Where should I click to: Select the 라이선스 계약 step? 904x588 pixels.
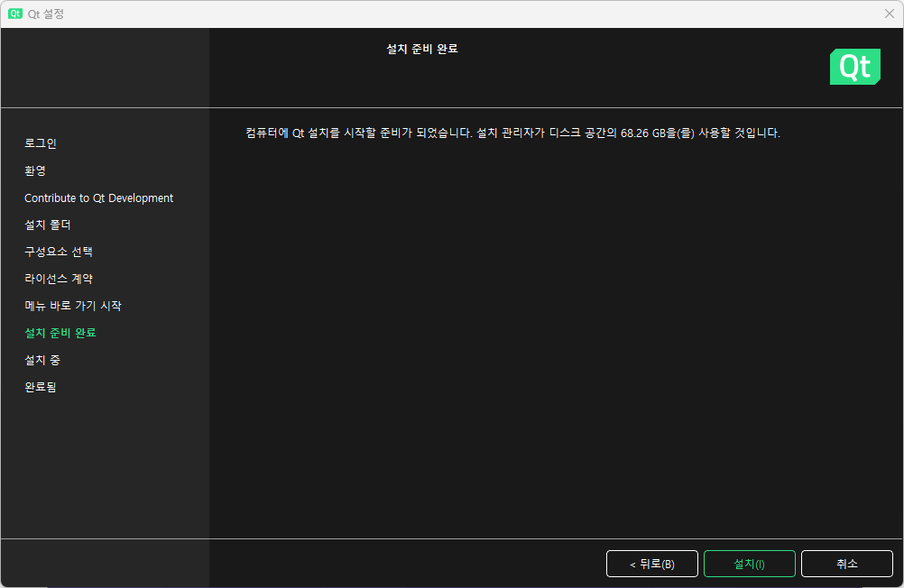tap(59, 279)
